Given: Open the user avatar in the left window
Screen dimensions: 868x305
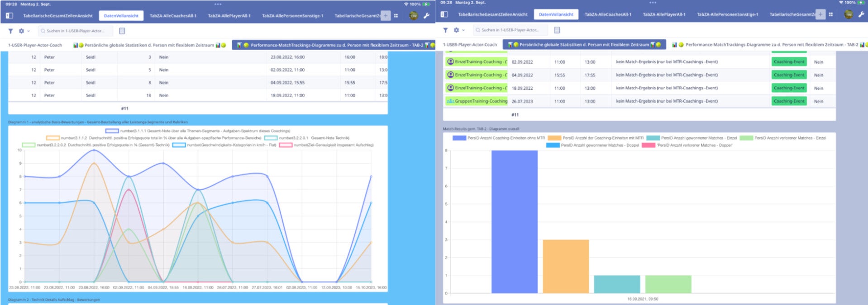Looking at the screenshot, I should [413, 16].
